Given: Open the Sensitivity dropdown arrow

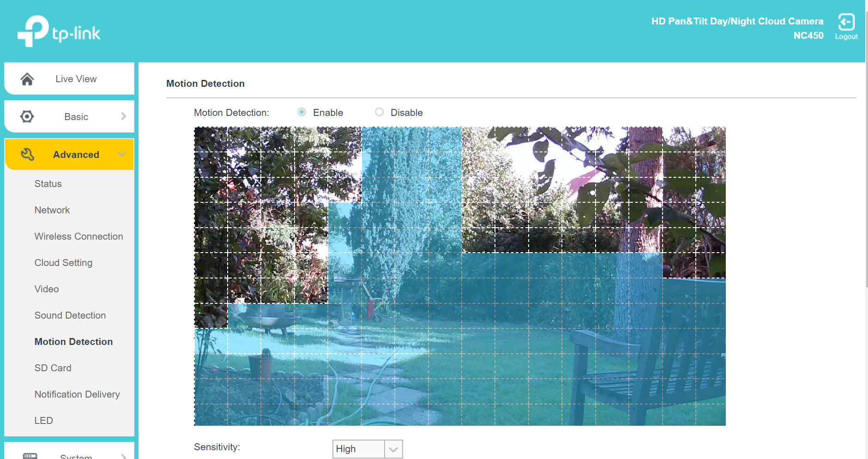Looking at the screenshot, I should (393, 449).
